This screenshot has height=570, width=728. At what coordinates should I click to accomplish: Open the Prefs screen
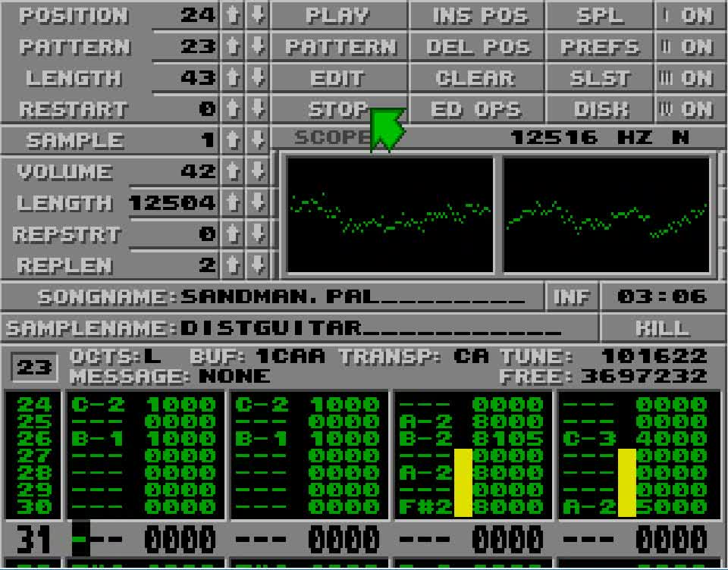(x=600, y=46)
